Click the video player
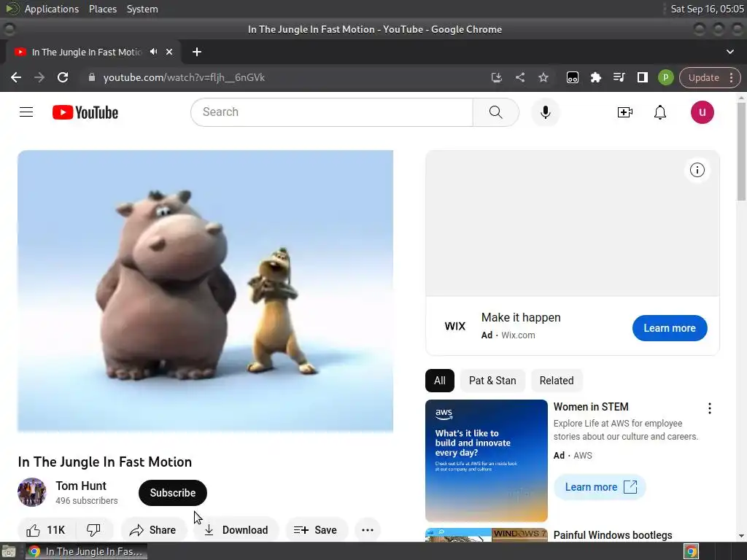 coord(205,292)
